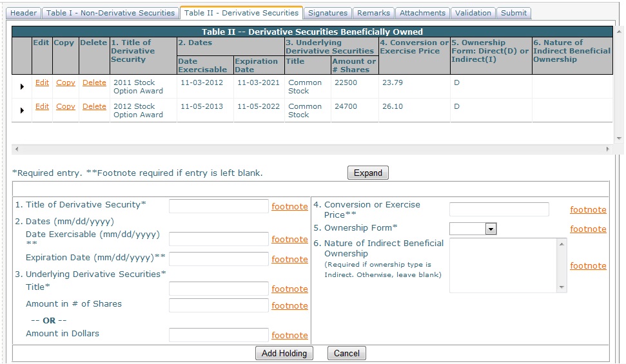Expand the 2012 Stock Option Award row arrow
This screenshot has width=626, height=364.
(22, 110)
